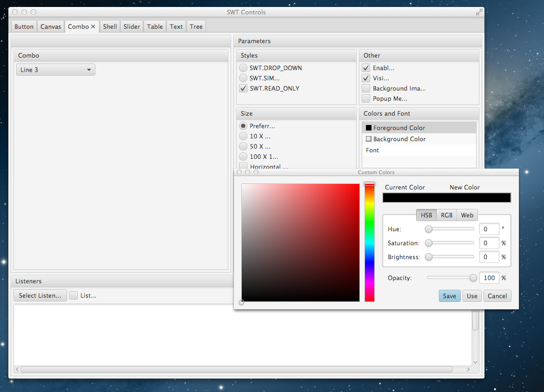This screenshot has height=392, width=544.
Task: Click the Opacity value input field
Action: pyautogui.click(x=489, y=278)
